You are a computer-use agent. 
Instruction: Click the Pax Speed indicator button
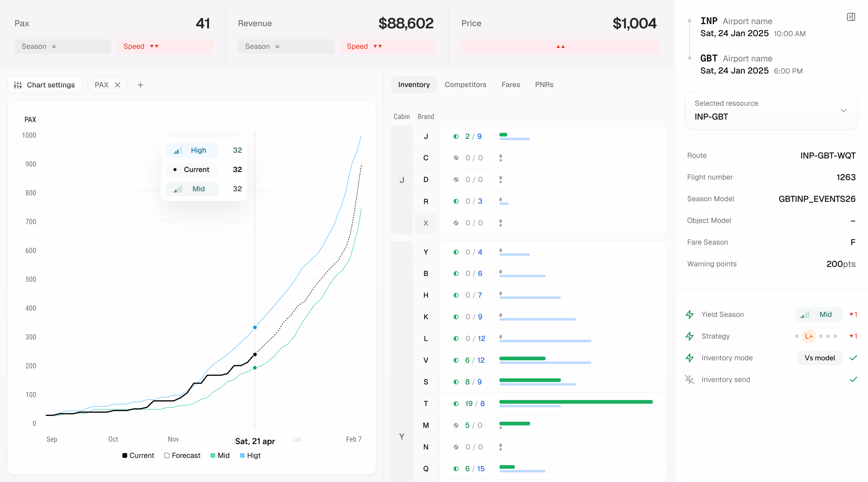click(164, 46)
